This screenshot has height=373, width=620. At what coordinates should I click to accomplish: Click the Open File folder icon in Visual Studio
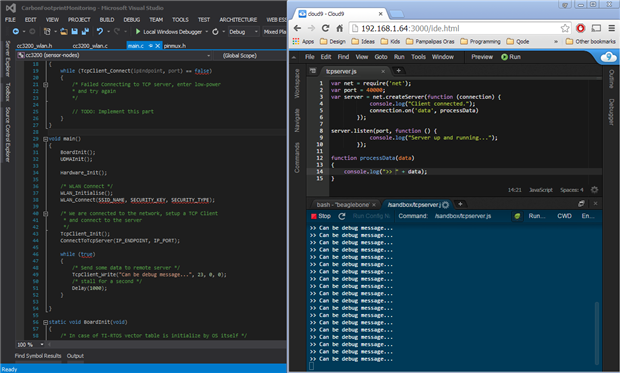tap(64, 31)
